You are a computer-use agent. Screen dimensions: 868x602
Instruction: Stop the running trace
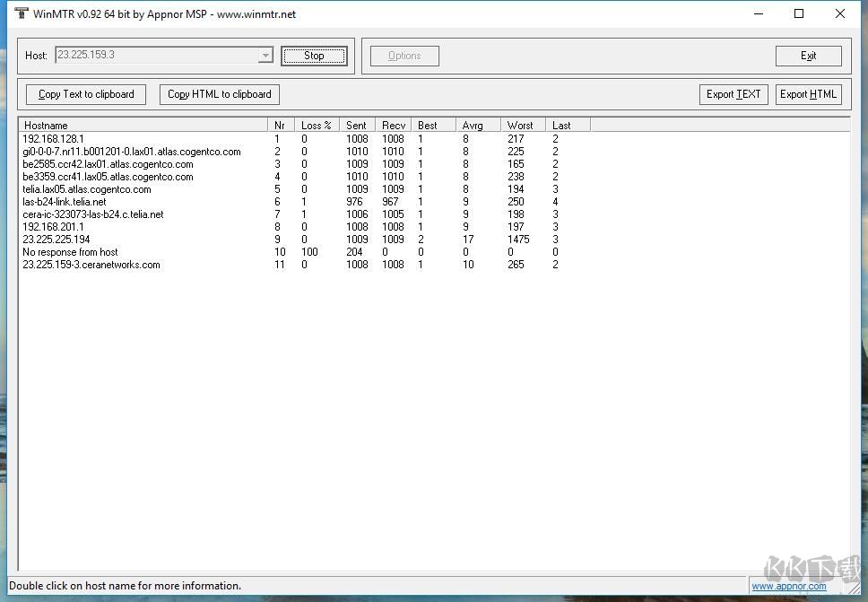click(314, 56)
